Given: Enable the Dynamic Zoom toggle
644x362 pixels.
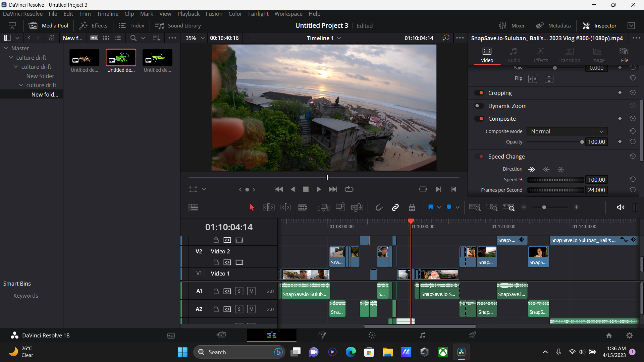Looking at the screenshot, I should (479, 106).
